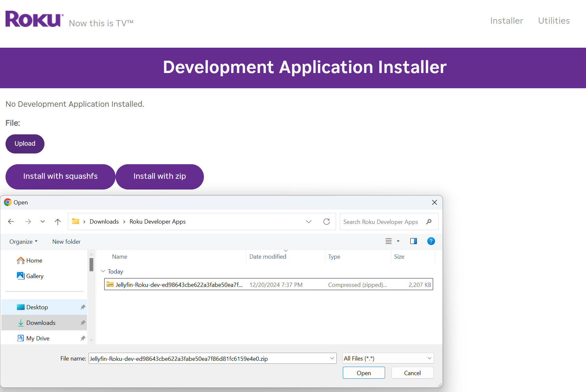Viewport: 586px width, 392px height.
Task: Open the All Files type dropdown
Action: (388, 358)
